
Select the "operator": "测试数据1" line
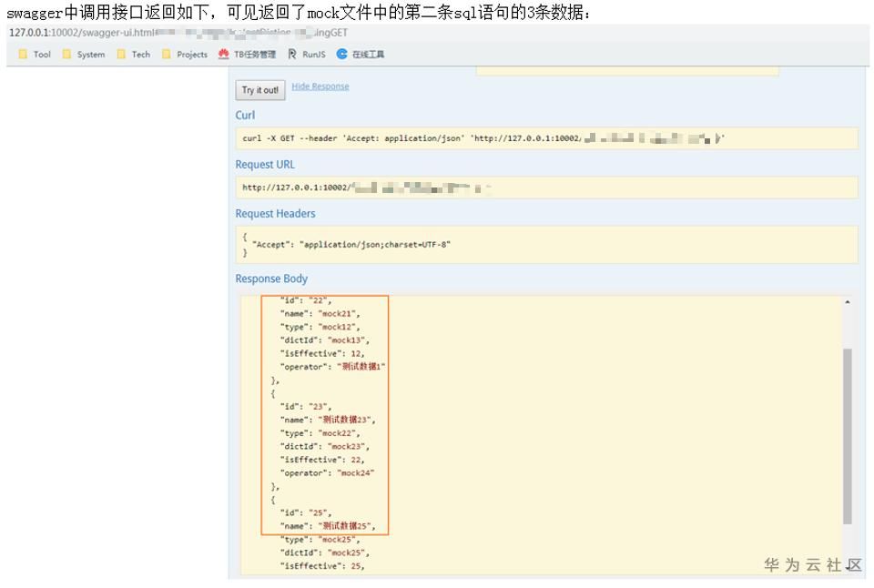click(x=333, y=367)
